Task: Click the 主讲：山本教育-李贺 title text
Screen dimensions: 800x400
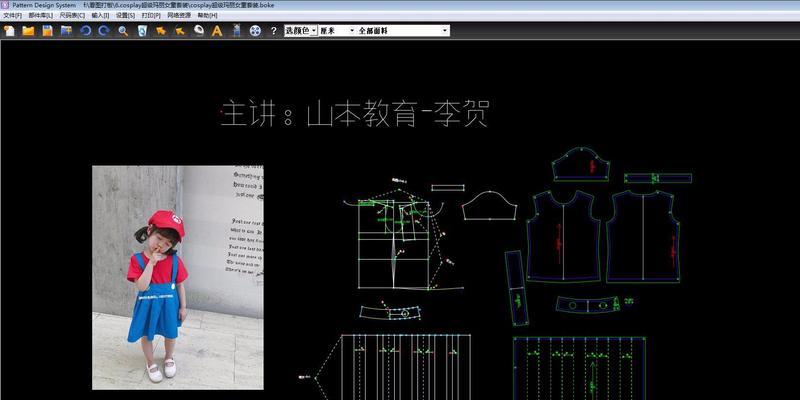Action: click(x=354, y=114)
